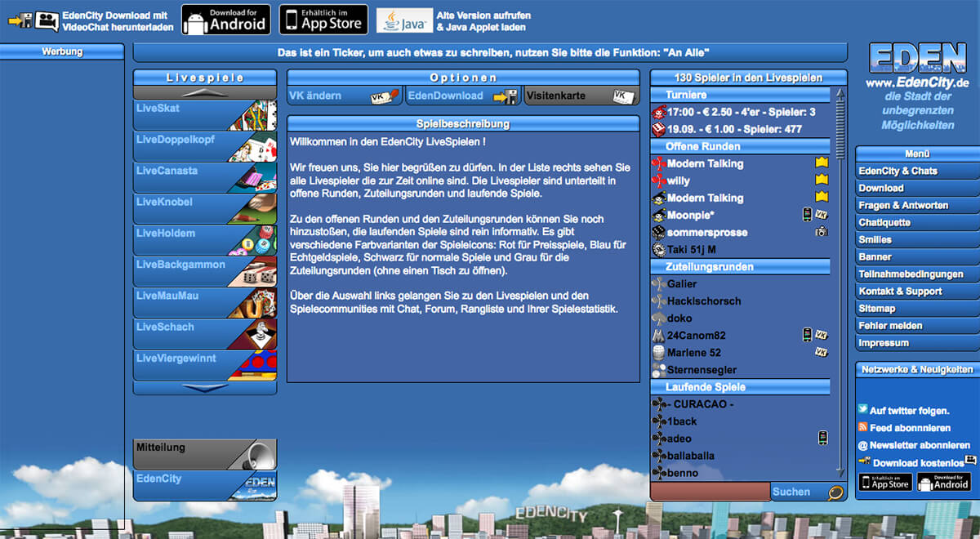Click the camera icon next to sommersprosse
Image resolution: width=980 pixels, height=539 pixels.
822,232
